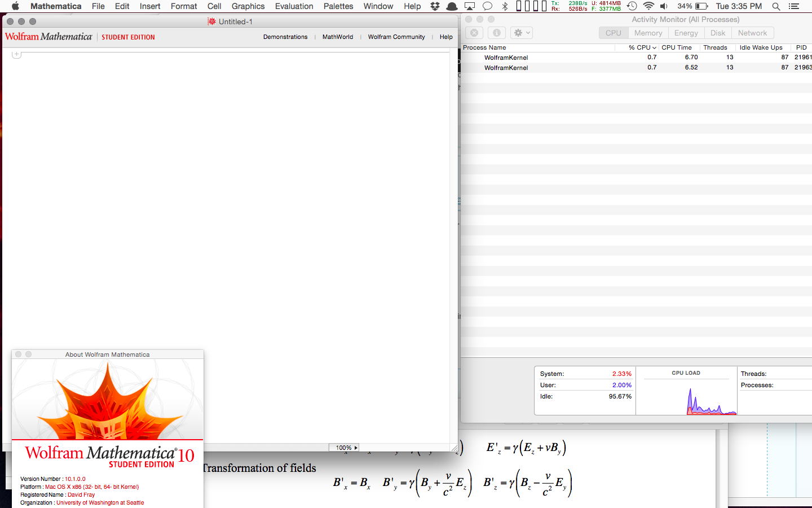812x508 pixels.
Task: Open the volume control icon
Action: click(x=664, y=6)
